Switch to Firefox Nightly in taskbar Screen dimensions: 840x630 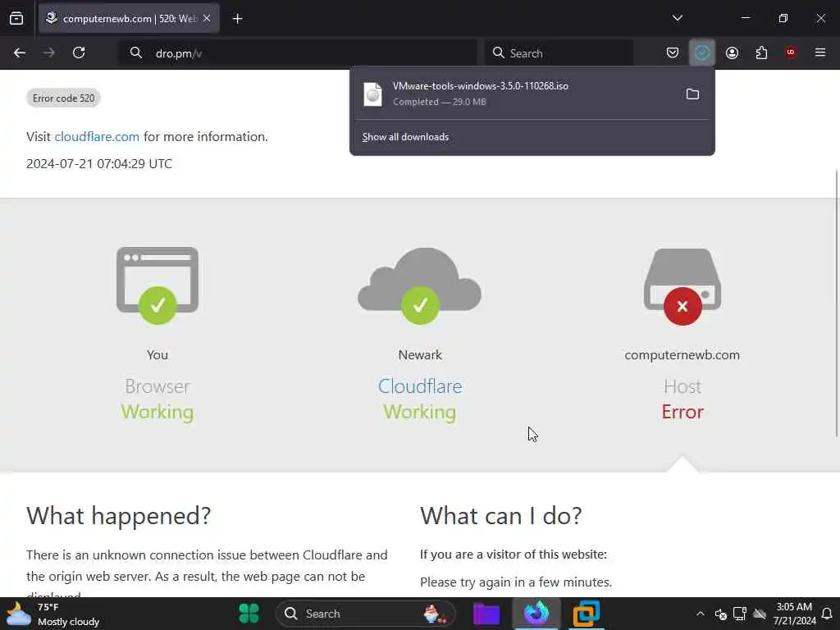click(x=536, y=614)
